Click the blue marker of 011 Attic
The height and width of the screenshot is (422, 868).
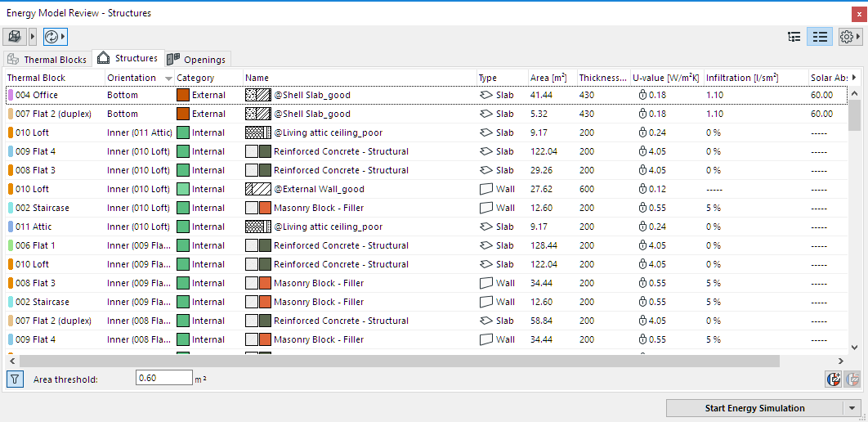click(11, 227)
